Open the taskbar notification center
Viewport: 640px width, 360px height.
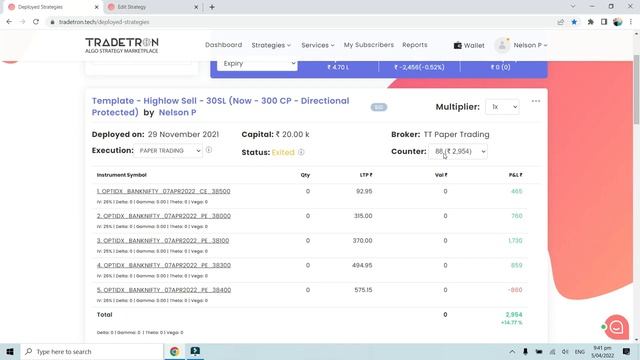click(x=627, y=351)
